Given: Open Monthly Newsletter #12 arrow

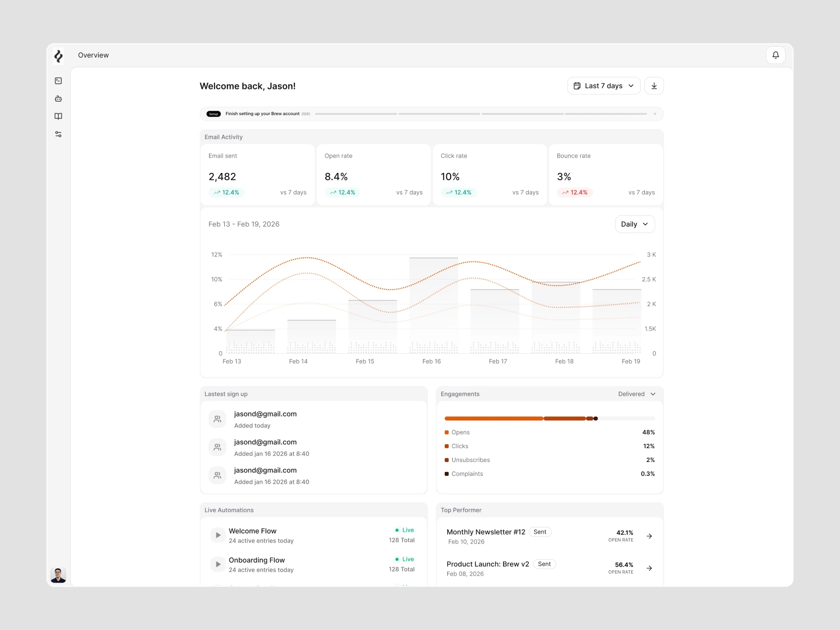Looking at the screenshot, I should tap(649, 536).
